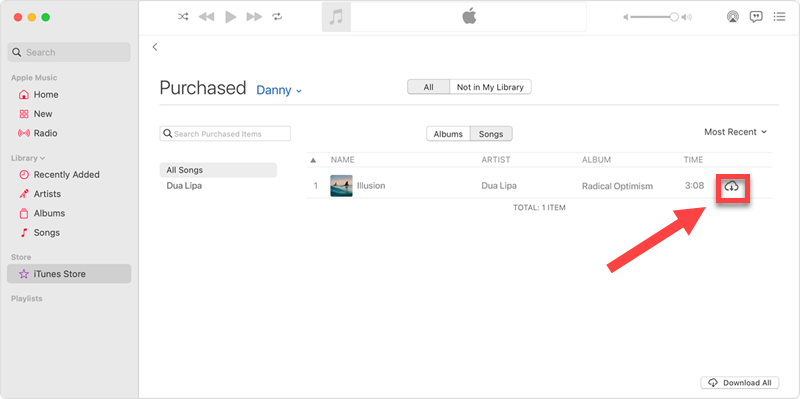
Task: Select All Songs in the artist list
Action: click(218, 170)
